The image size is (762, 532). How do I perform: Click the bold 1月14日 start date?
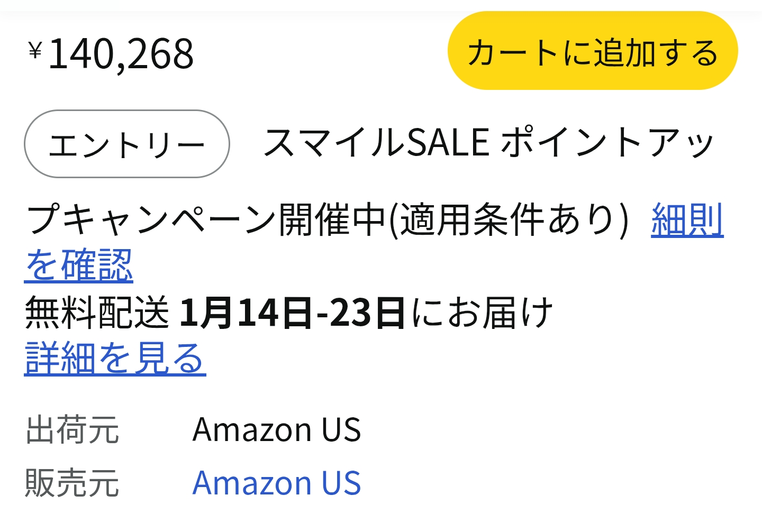(246, 313)
